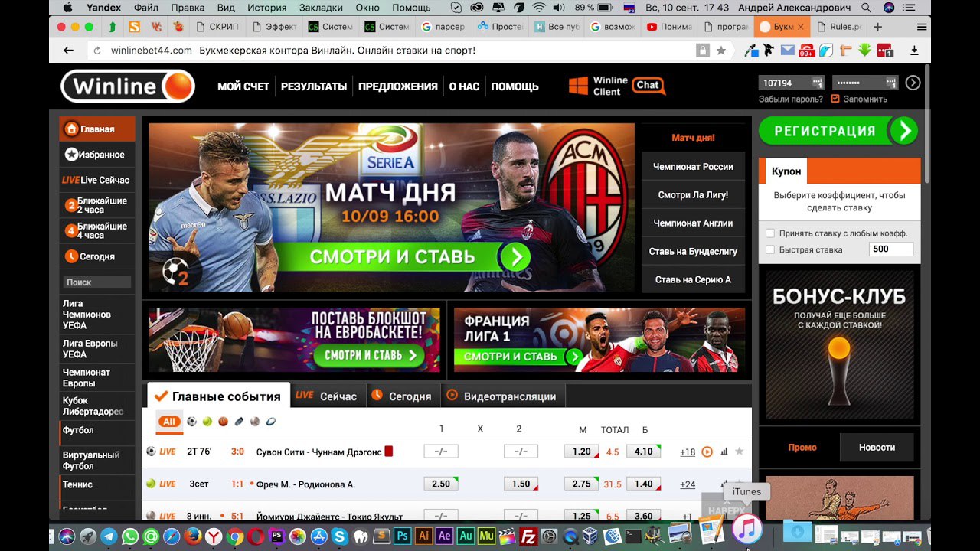This screenshot has width=980, height=551.
Task: Add a new browser tab
Action: pyautogui.click(x=877, y=26)
